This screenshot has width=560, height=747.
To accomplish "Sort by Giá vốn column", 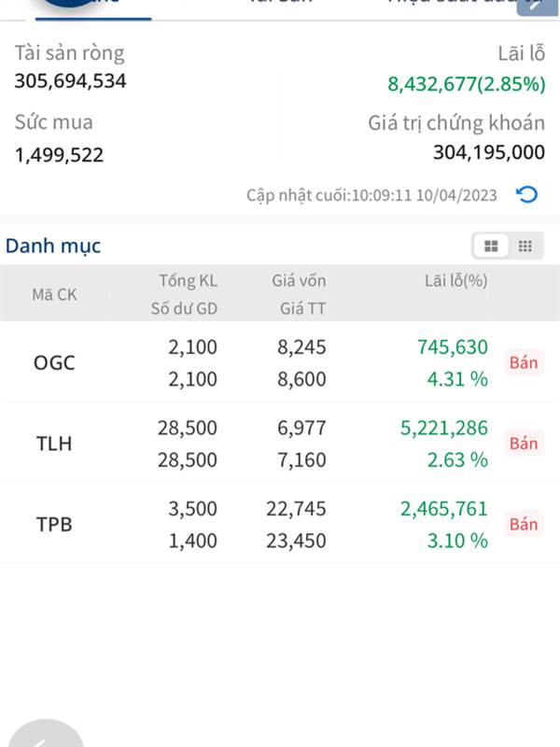I will tap(299, 280).
